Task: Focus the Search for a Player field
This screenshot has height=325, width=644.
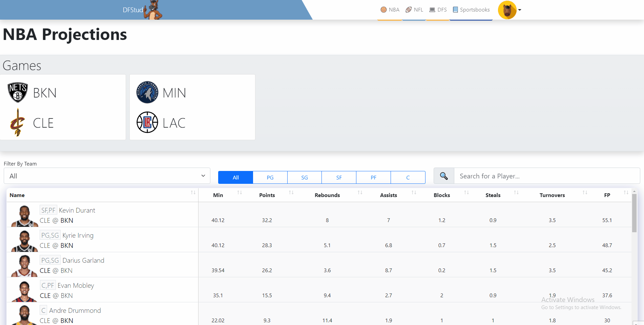Action: (x=547, y=176)
